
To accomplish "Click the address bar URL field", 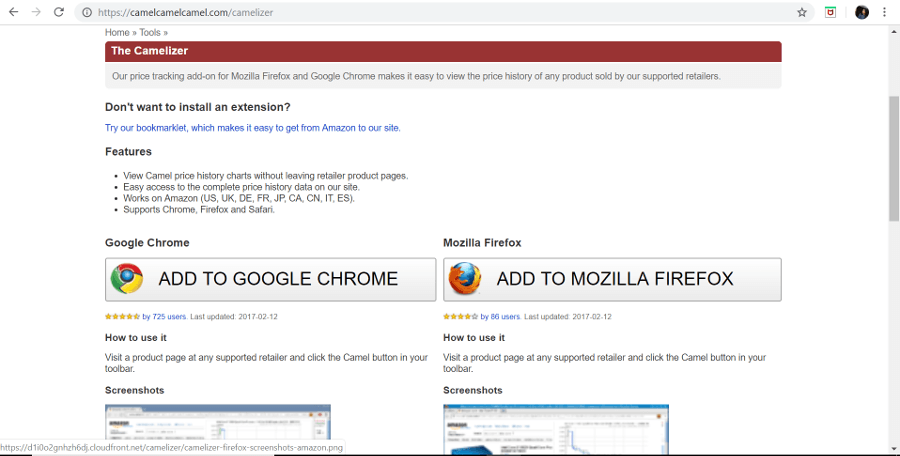I will (x=400, y=12).
